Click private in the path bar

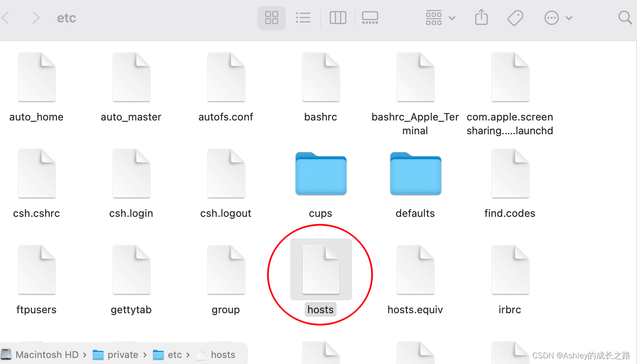(122, 355)
